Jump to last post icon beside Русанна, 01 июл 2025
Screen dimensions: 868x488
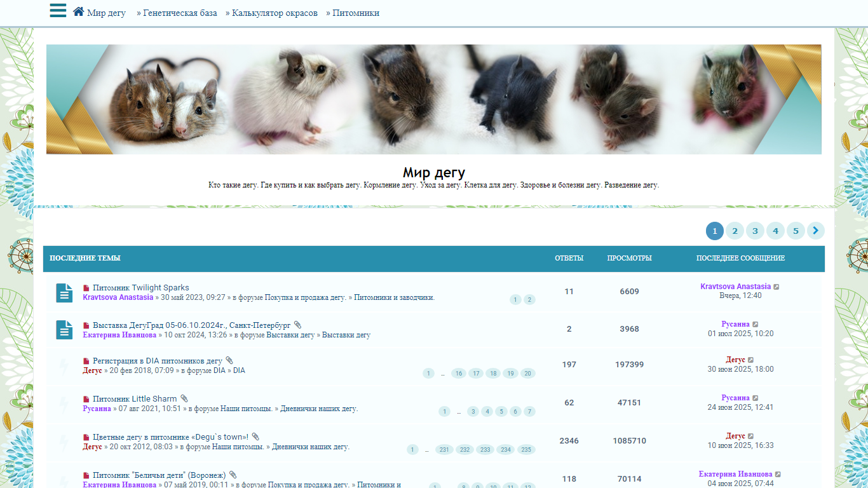[x=756, y=325]
